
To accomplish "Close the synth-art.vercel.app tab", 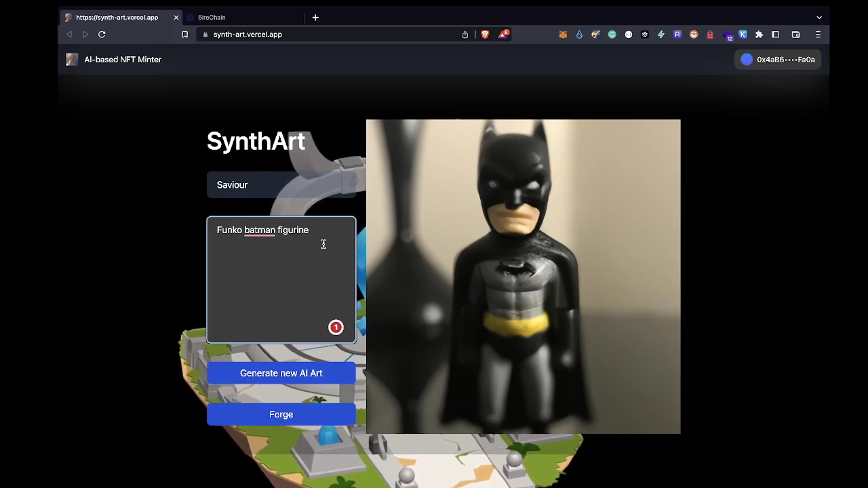I will pos(176,18).
